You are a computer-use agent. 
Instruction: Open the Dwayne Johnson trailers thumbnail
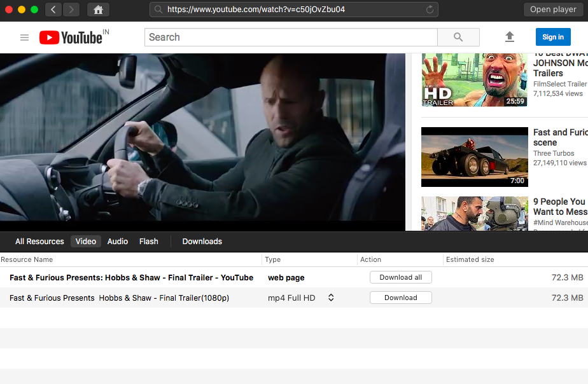point(474,80)
